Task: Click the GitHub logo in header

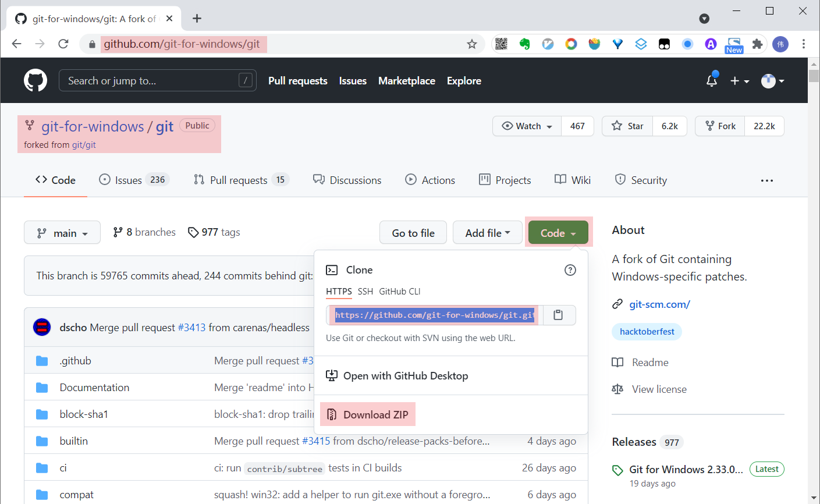Action: click(x=36, y=80)
